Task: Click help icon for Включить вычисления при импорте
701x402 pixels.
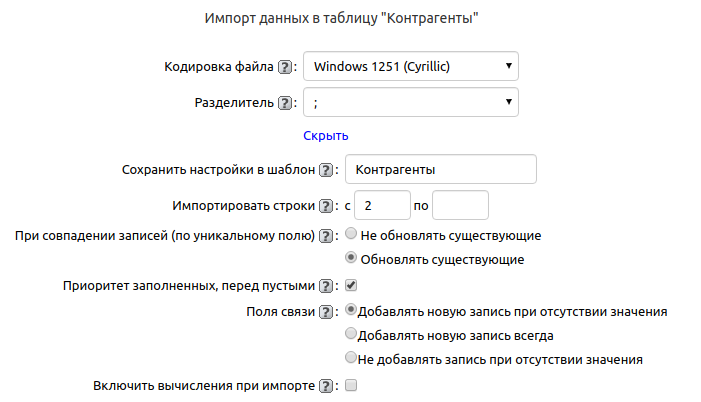Action: pyautogui.click(x=326, y=385)
